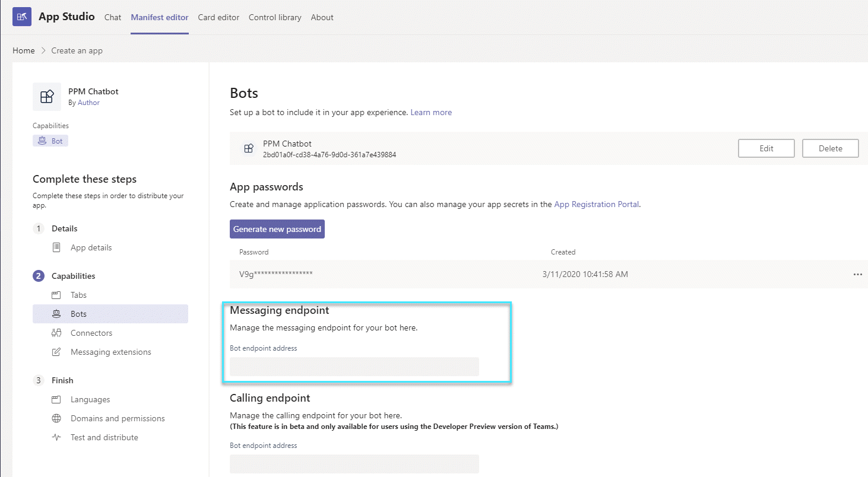Select Bots under Capabilities

coord(110,314)
